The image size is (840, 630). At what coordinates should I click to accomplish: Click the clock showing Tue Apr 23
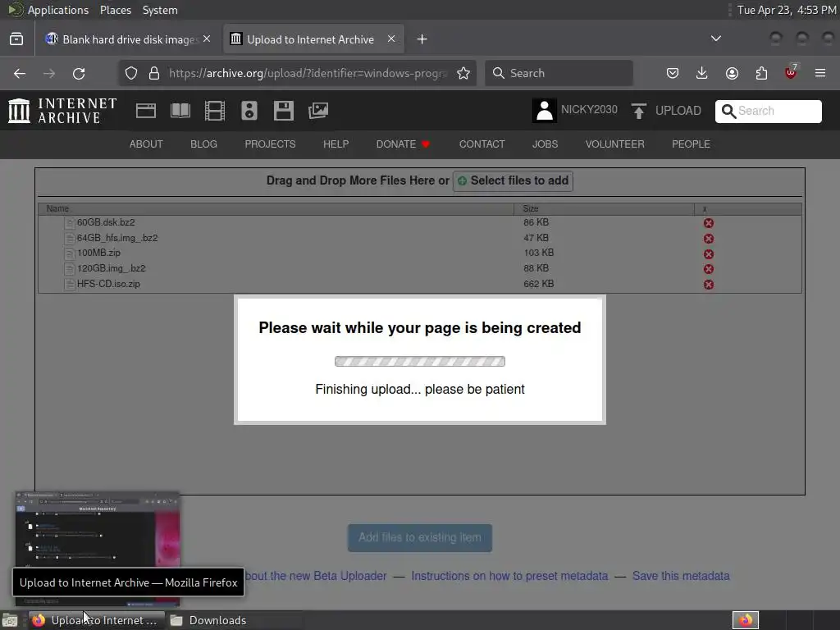[786, 10]
